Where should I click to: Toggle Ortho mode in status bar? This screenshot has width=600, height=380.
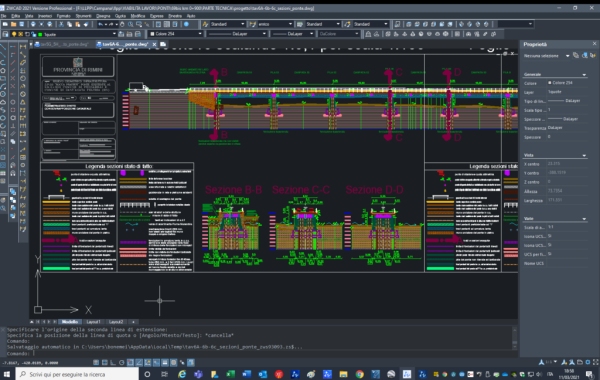(113, 362)
